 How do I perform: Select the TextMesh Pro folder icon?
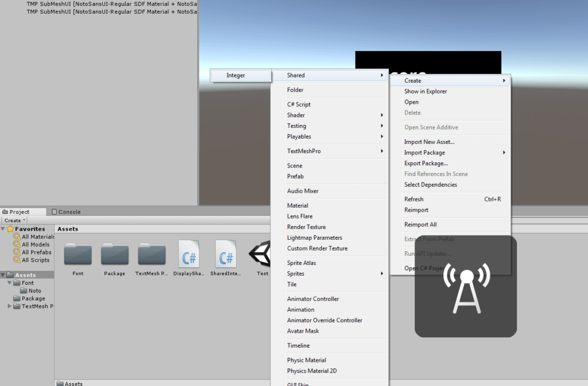[152, 255]
